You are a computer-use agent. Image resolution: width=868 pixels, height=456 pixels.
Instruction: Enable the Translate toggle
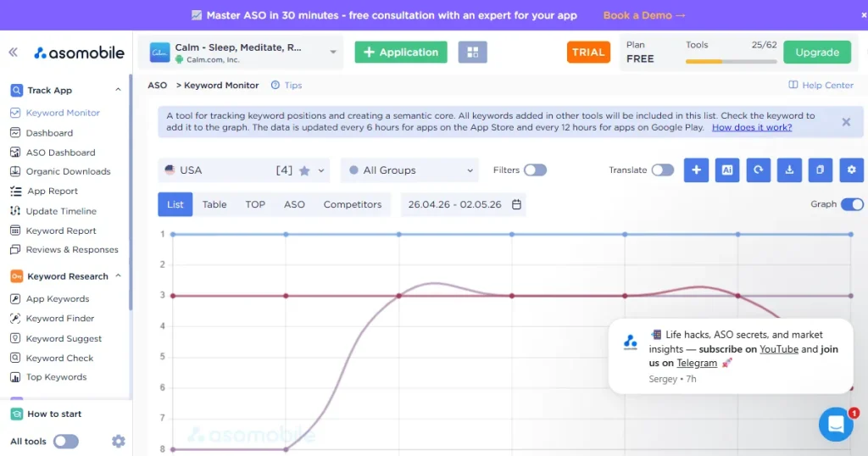click(663, 170)
